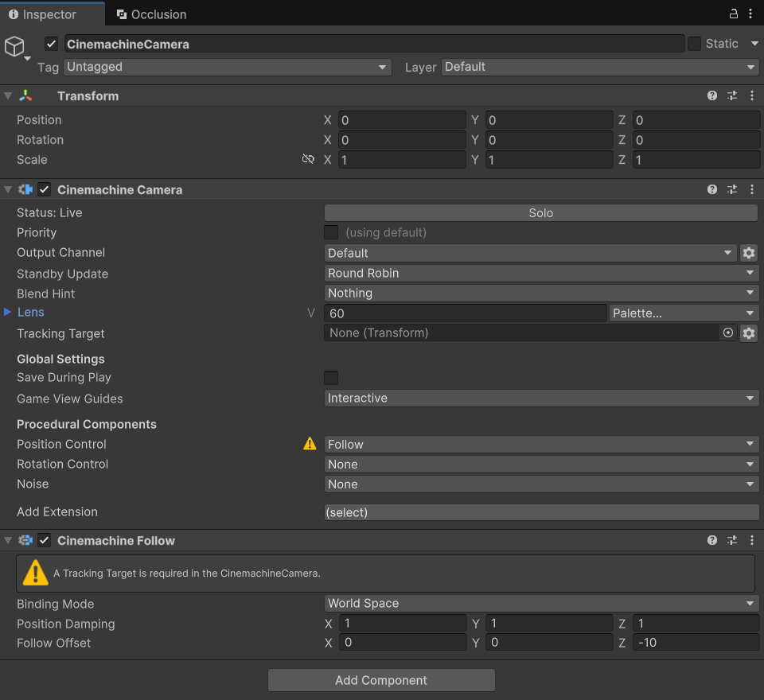
Task: Click the Follow Offset Y field
Action: (549, 642)
